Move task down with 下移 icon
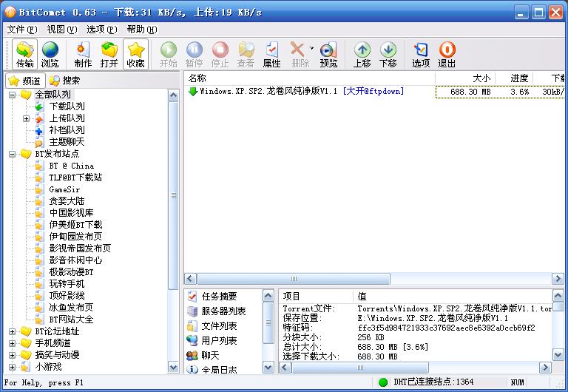568x392 pixels. 388,54
